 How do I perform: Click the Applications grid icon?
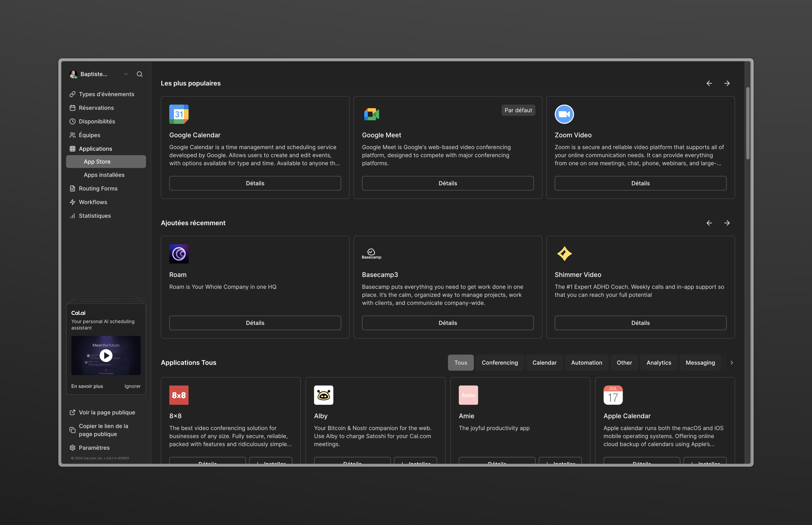tap(72, 149)
